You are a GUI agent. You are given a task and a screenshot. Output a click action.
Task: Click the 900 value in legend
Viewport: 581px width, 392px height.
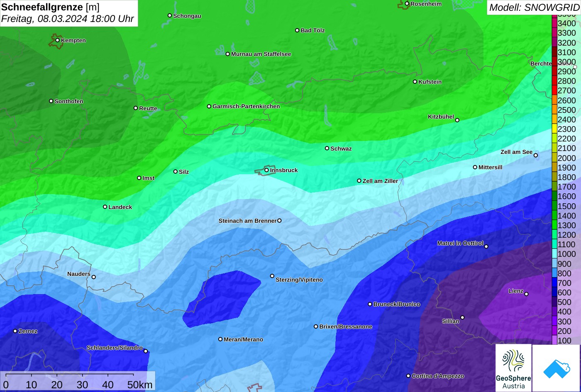click(564, 264)
